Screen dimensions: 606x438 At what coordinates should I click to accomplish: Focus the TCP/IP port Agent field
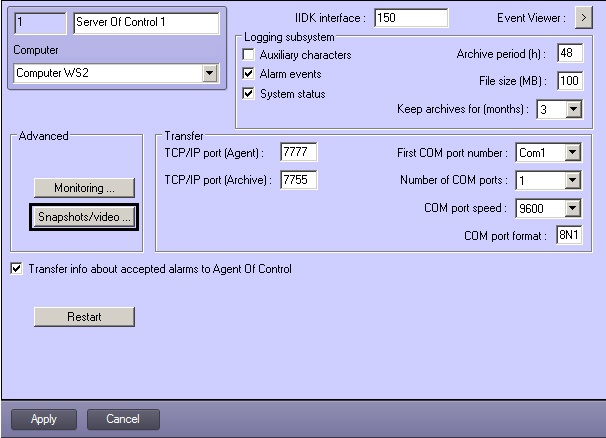coord(298,152)
